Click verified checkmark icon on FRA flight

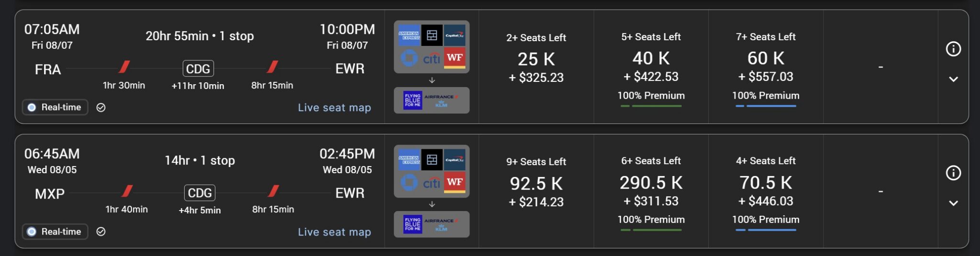coord(101,108)
